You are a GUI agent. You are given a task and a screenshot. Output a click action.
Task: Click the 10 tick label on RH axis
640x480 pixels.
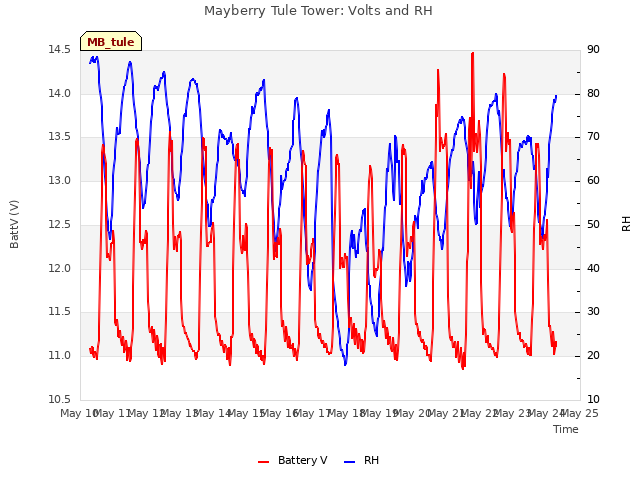click(593, 399)
